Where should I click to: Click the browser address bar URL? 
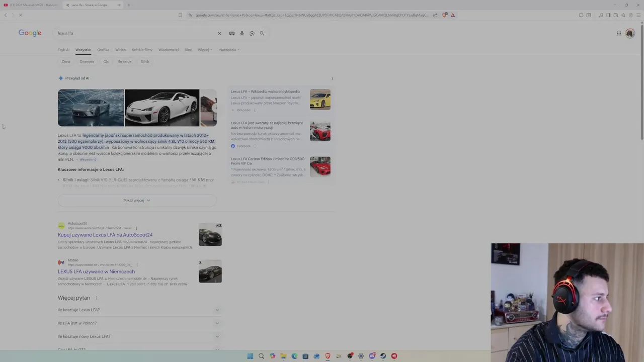(x=311, y=15)
